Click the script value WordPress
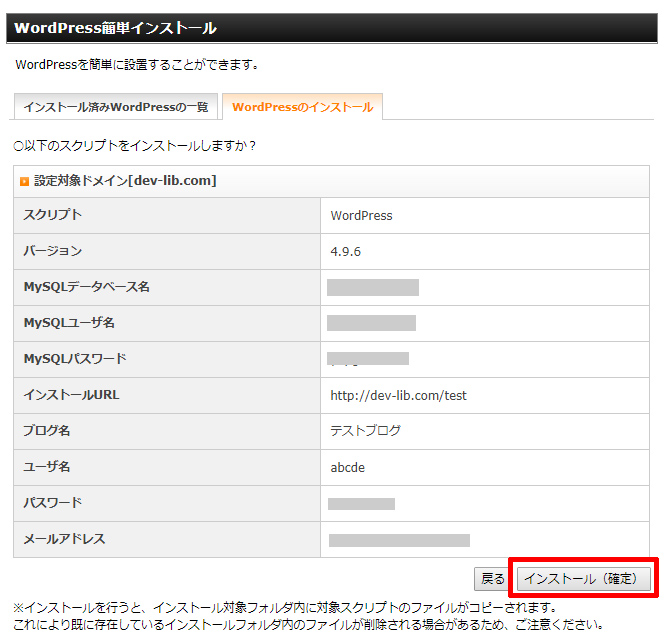The width and height of the screenshot is (665, 641). click(x=361, y=215)
